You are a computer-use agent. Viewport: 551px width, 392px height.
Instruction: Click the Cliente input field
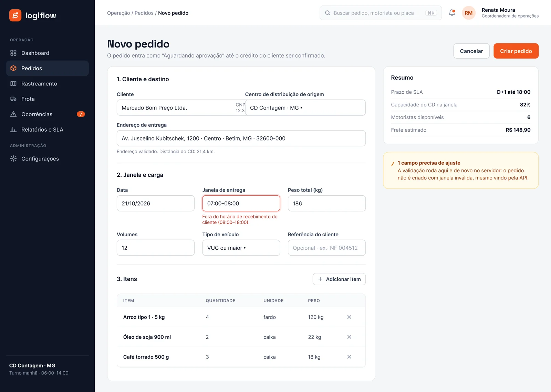(x=181, y=107)
